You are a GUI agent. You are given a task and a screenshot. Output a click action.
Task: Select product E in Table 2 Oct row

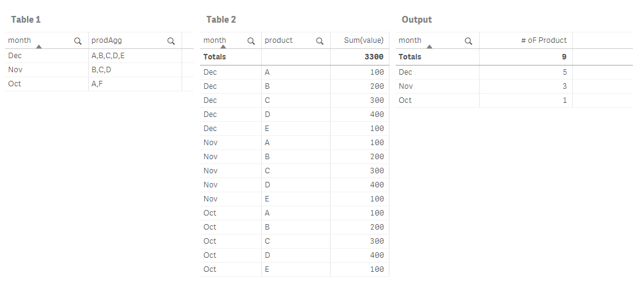(267, 269)
